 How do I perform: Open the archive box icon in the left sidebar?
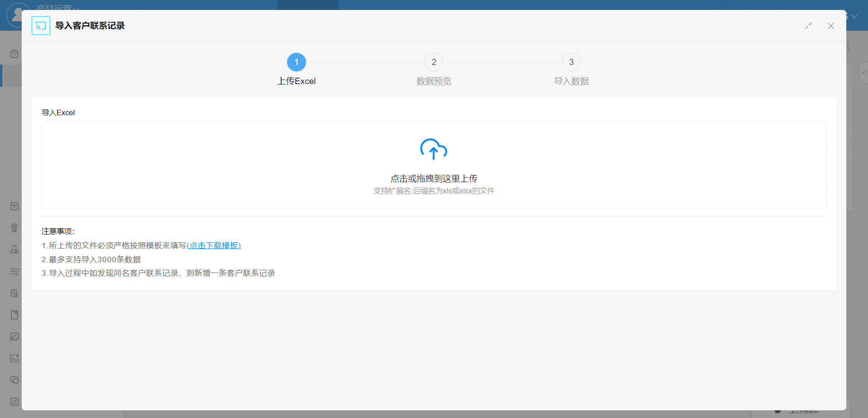coord(14,54)
